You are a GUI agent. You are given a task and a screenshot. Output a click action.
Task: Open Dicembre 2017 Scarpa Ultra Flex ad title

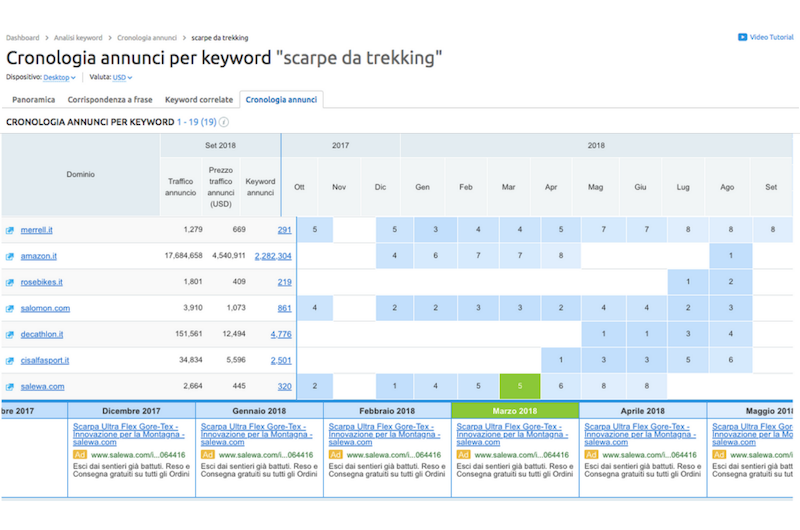(129, 434)
